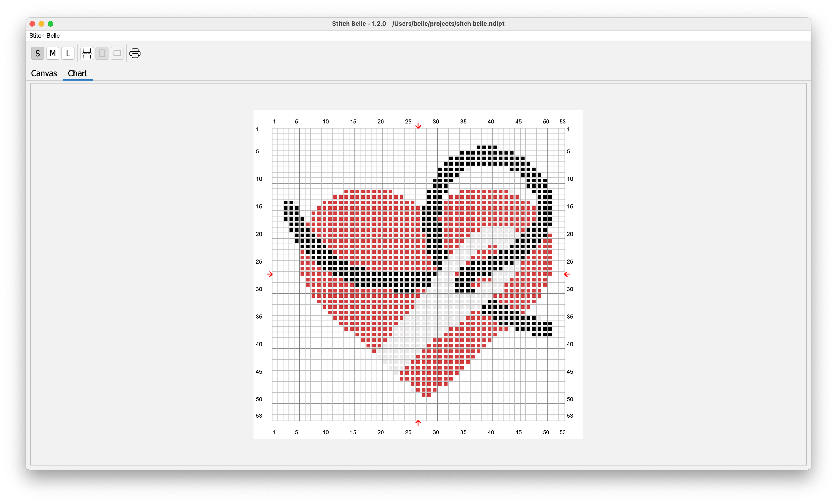The image size is (837, 504).
Task: Print the chart with the printer icon
Action: (x=135, y=53)
